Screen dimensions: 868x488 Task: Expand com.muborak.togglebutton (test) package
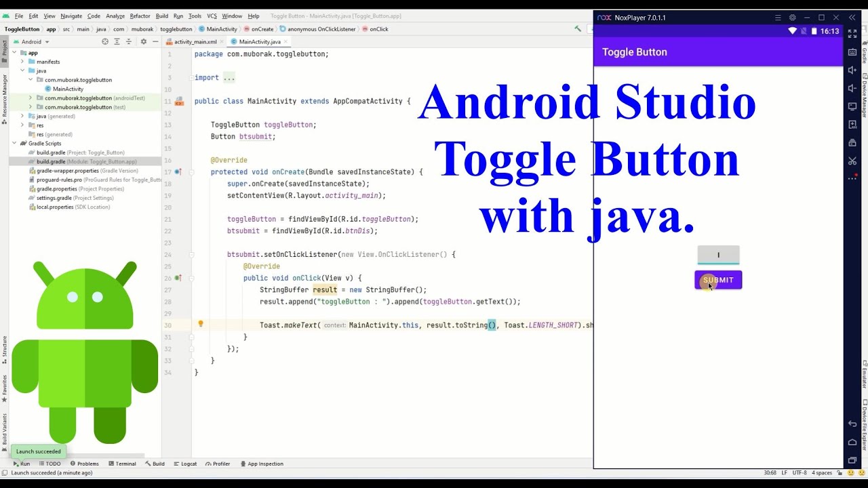[x=30, y=107]
